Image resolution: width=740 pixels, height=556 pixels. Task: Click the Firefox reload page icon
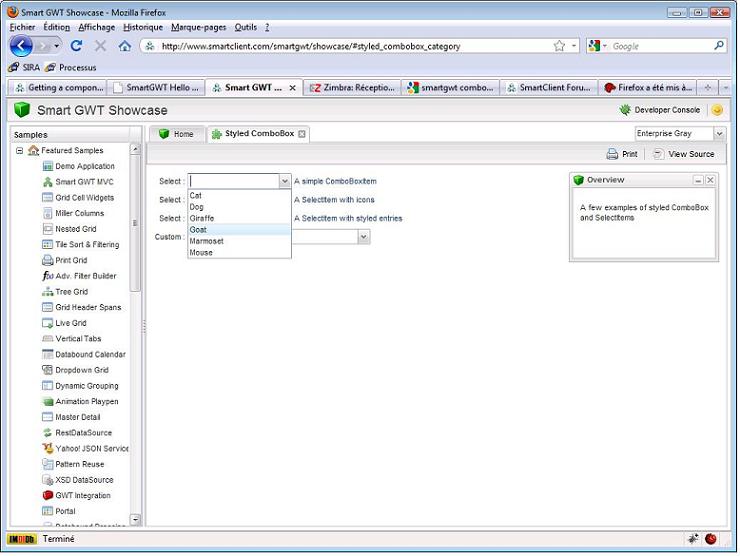[x=76, y=46]
